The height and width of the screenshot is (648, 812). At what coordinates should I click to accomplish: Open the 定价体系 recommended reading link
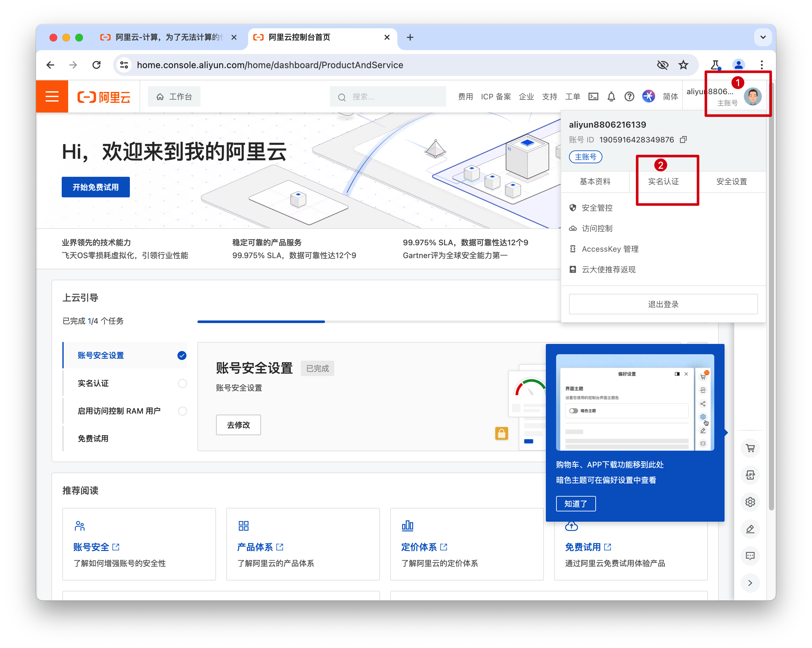[x=424, y=547]
